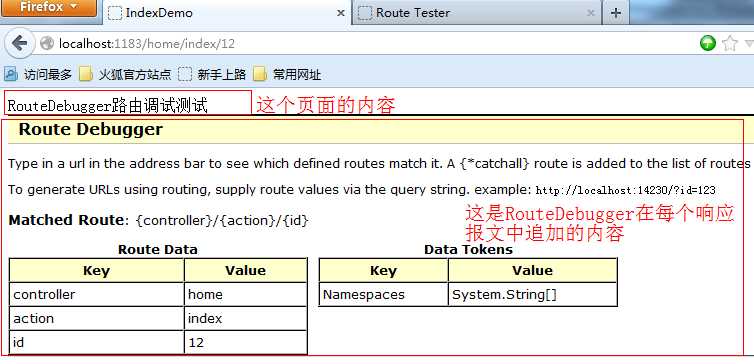Viewport: 754px width, 364px height.
Task: Click the 'id' key cell
Action: pos(97,342)
